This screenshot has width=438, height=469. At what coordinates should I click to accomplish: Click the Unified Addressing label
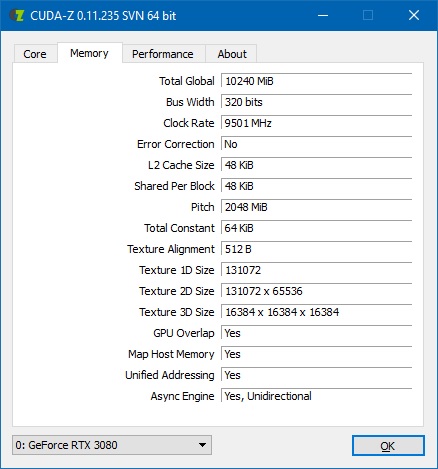(170, 375)
